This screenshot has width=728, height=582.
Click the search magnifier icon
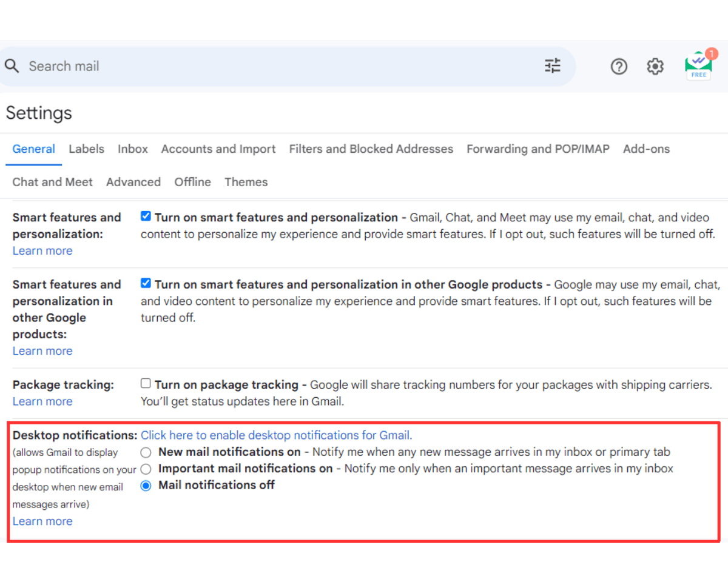coord(12,66)
